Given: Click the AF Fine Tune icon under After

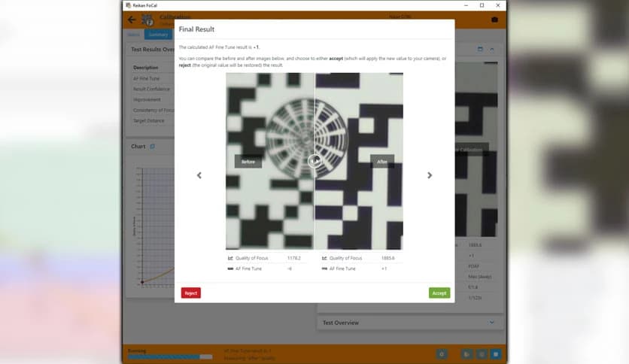Looking at the screenshot, I should click(x=324, y=268).
